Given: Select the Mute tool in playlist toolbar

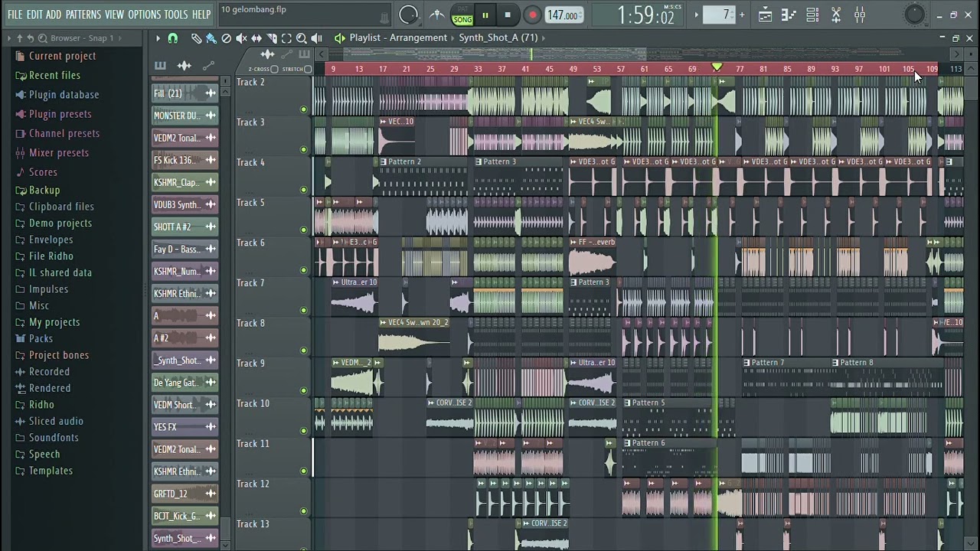Looking at the screenshot, I should pyautogui.click(x=241, y=38).
